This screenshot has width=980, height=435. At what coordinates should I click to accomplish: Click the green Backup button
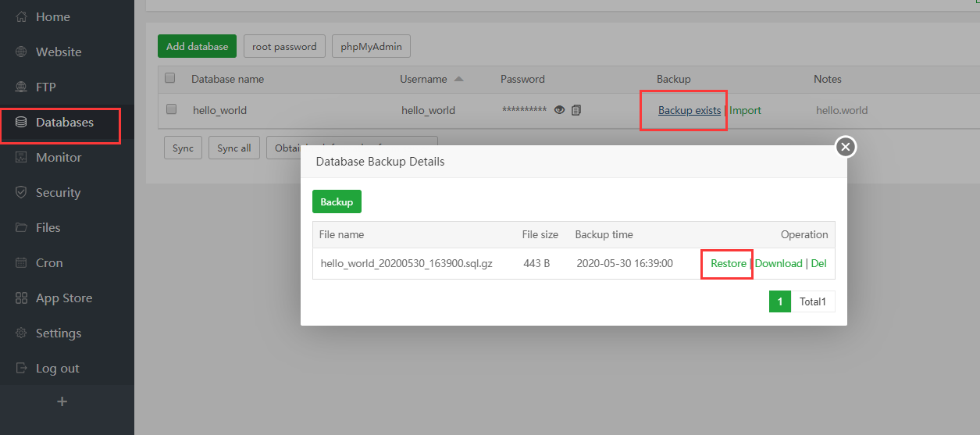coord(337,201)
